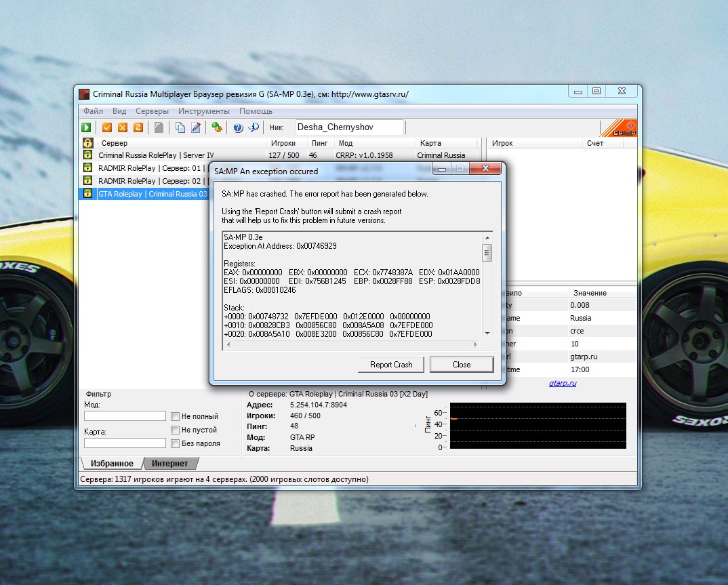Open the Помощь menu
This screenshot has width=728, height=585.
(x=256, y=111)
